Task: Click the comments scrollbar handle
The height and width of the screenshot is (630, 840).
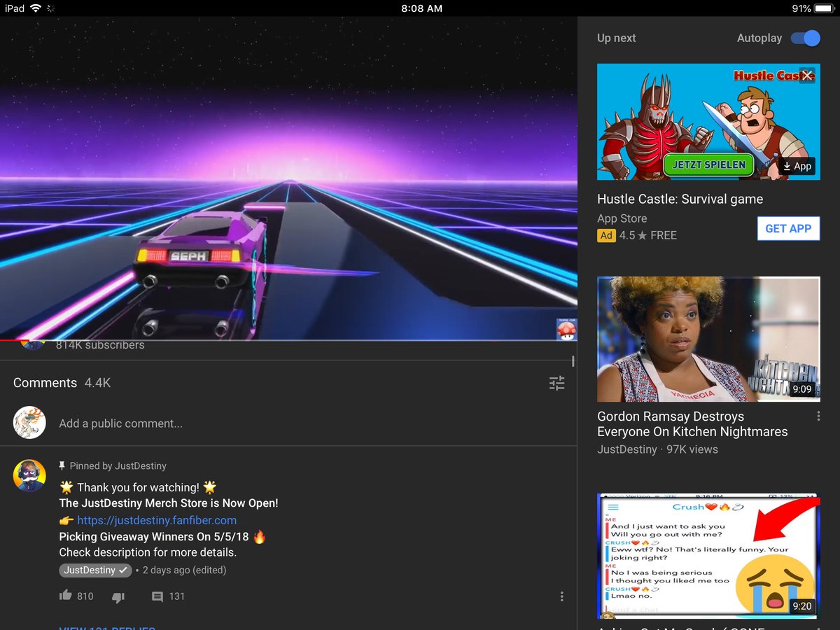Action: (x=573, y=361)
